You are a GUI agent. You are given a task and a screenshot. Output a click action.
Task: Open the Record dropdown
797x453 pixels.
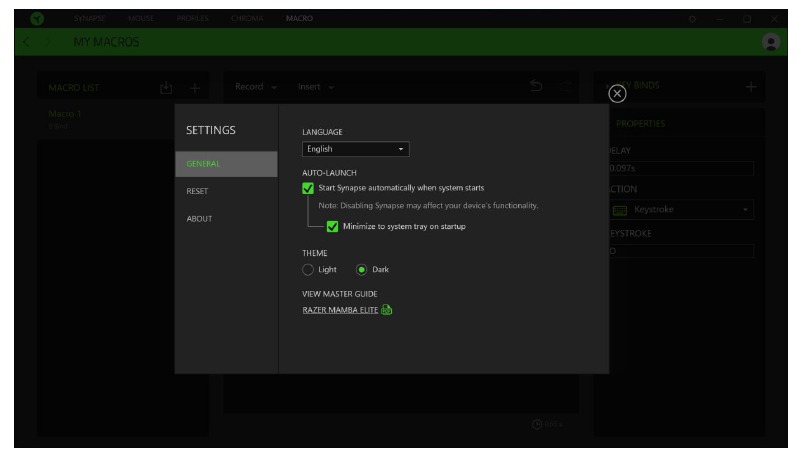(x=256, y=87)
